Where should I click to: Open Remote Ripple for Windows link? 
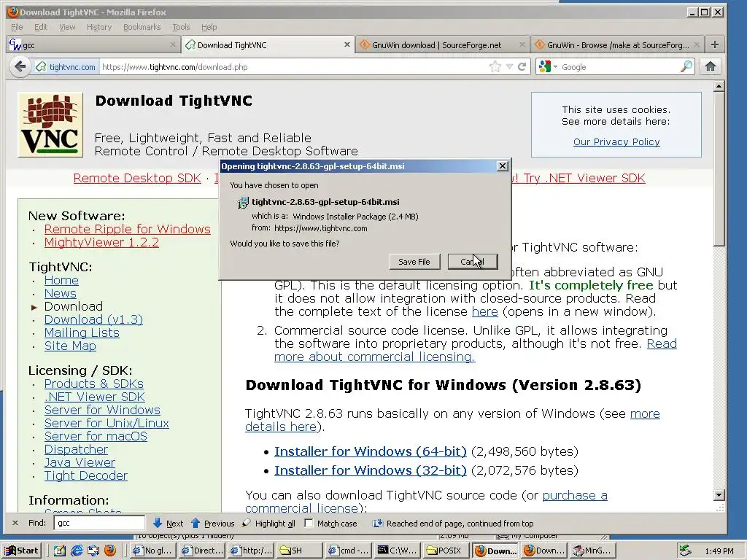(127, 229)
